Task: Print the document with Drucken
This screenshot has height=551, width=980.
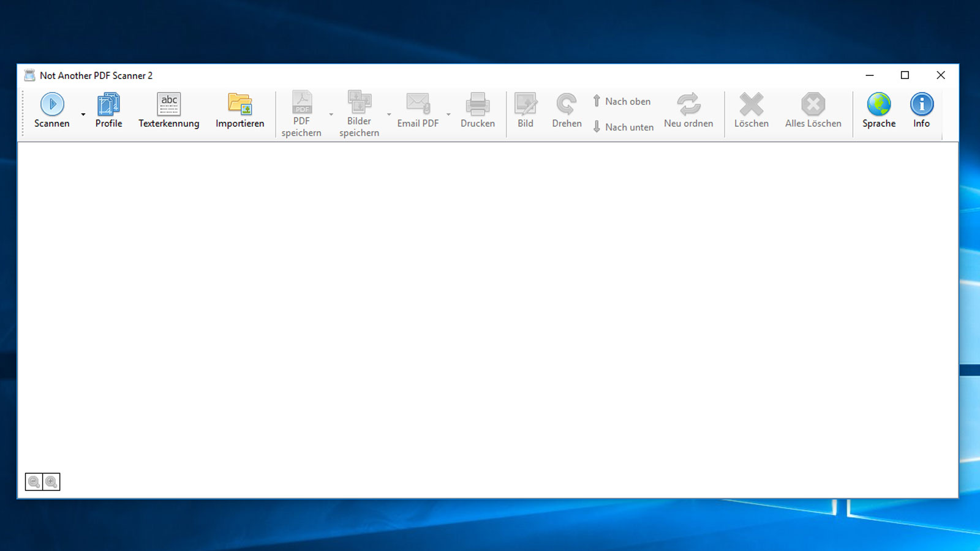Action: click(x=478, y=110)
